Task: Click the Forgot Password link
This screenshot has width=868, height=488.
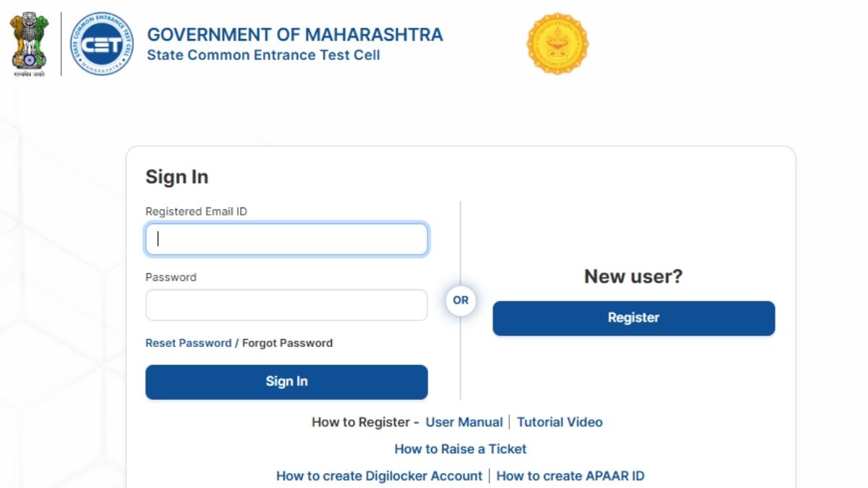Action: click(287, 343)
